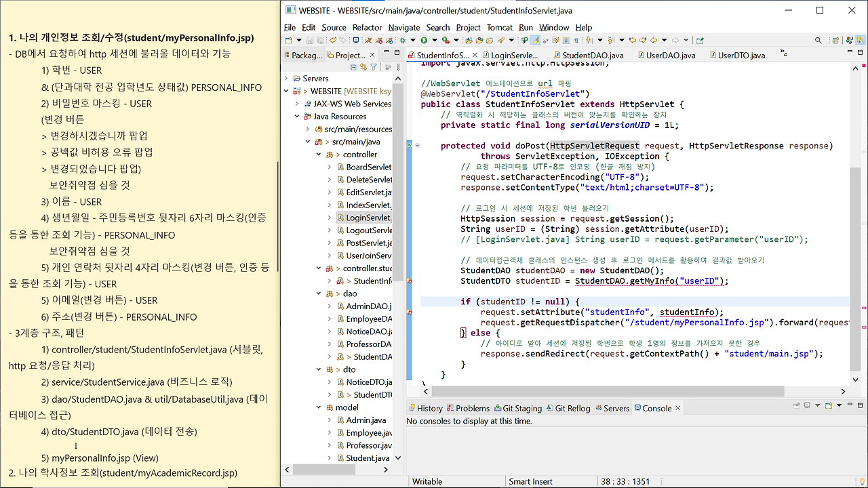Open the Problems view tab

point(467,408)
